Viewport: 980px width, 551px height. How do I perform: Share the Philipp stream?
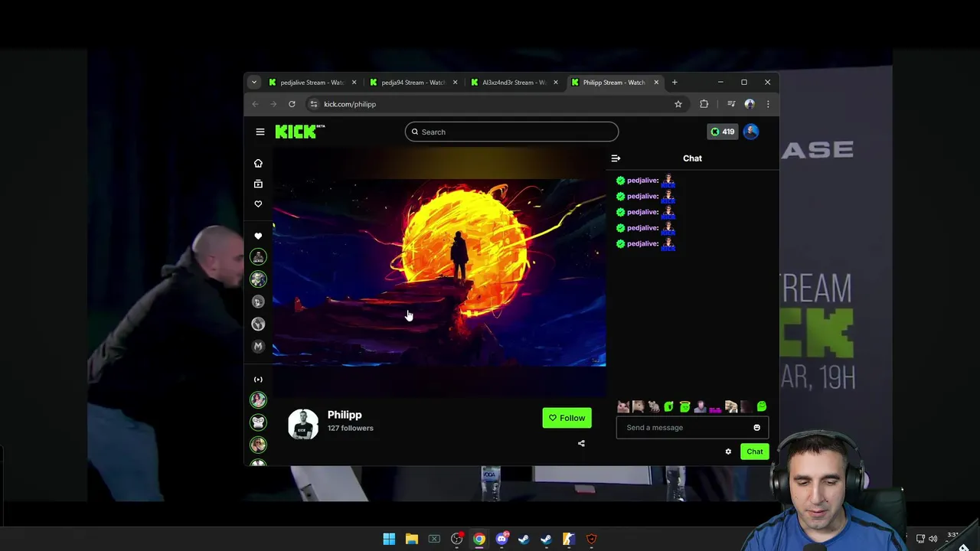pos(581,443)
